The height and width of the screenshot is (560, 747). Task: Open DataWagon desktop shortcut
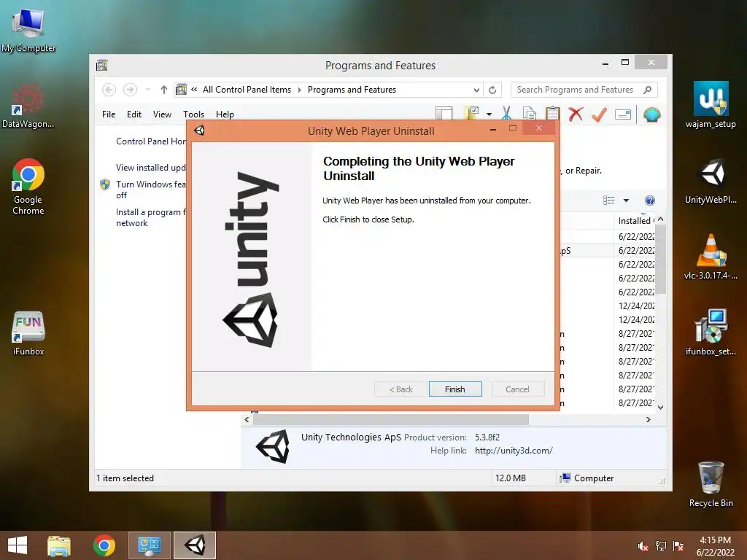coord(28,106)
